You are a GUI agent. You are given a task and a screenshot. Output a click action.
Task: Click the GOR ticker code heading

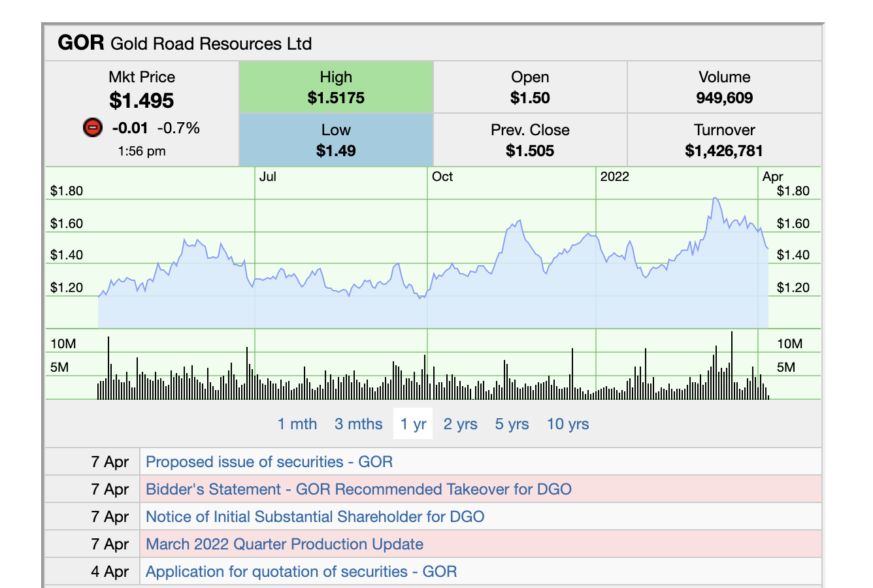[x=81, y=43]
